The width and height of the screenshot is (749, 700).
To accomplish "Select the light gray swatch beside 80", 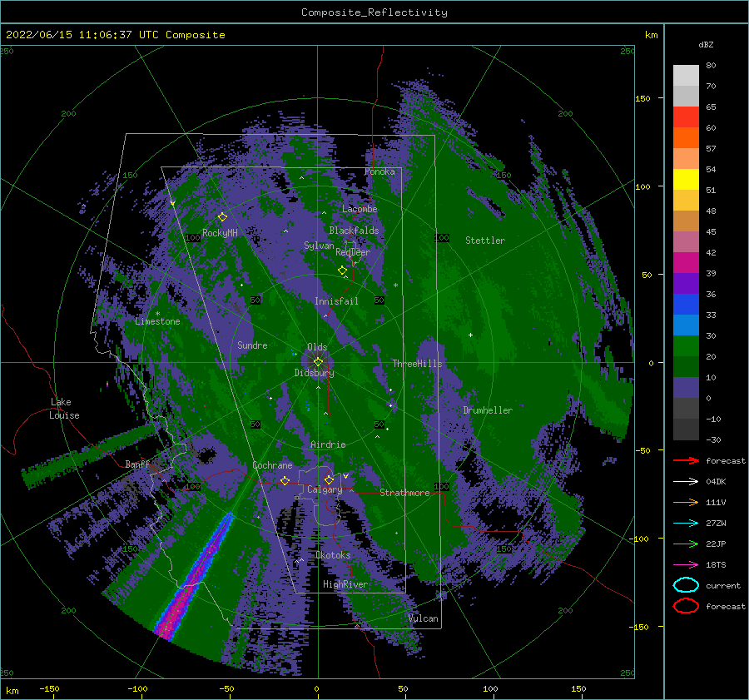I will (x=686, y=75).
